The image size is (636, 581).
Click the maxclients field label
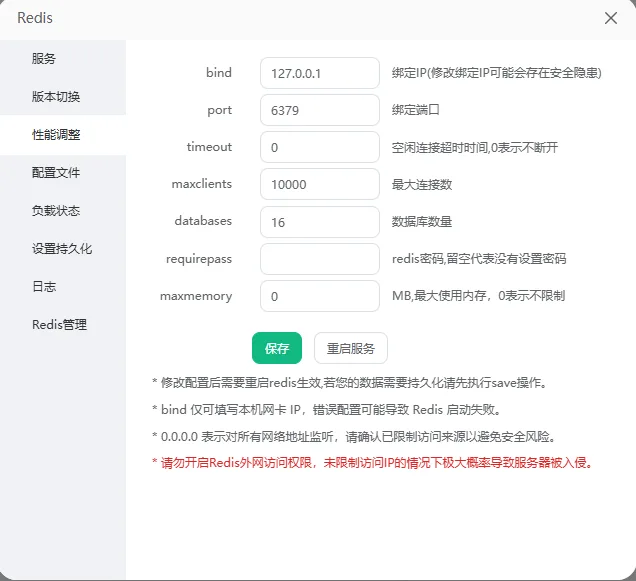tap(202, 184)
